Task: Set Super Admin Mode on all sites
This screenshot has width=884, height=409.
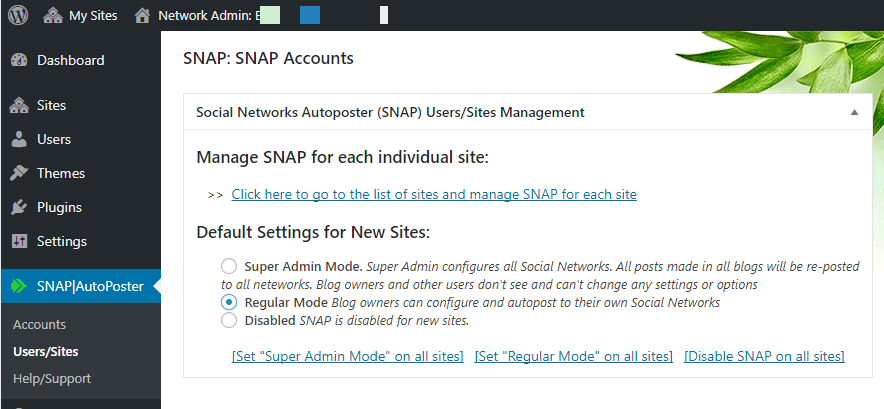Action: click(x=347, y=356)
